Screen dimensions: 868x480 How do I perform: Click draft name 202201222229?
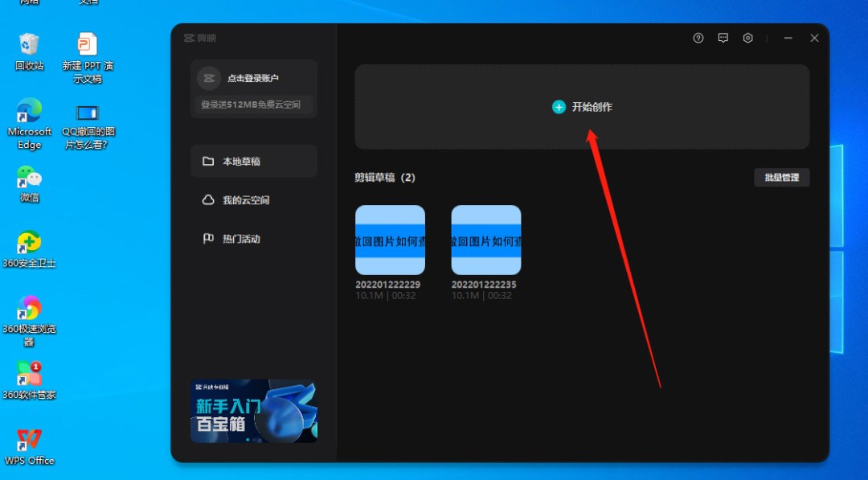[387, 284]
